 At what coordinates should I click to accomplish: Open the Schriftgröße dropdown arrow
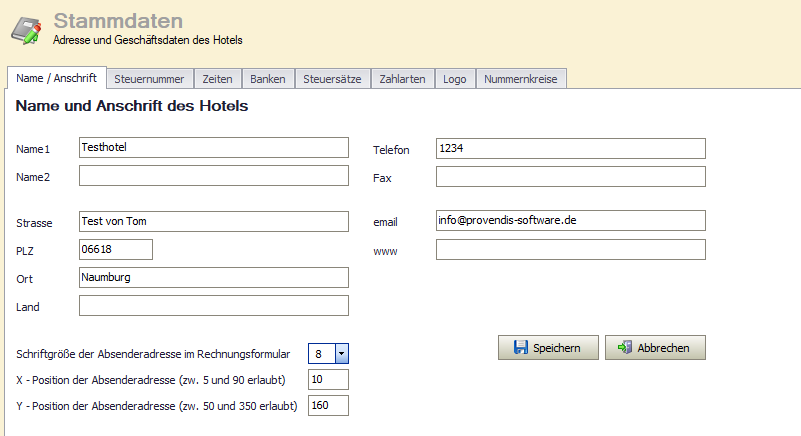tap(341, 354)
